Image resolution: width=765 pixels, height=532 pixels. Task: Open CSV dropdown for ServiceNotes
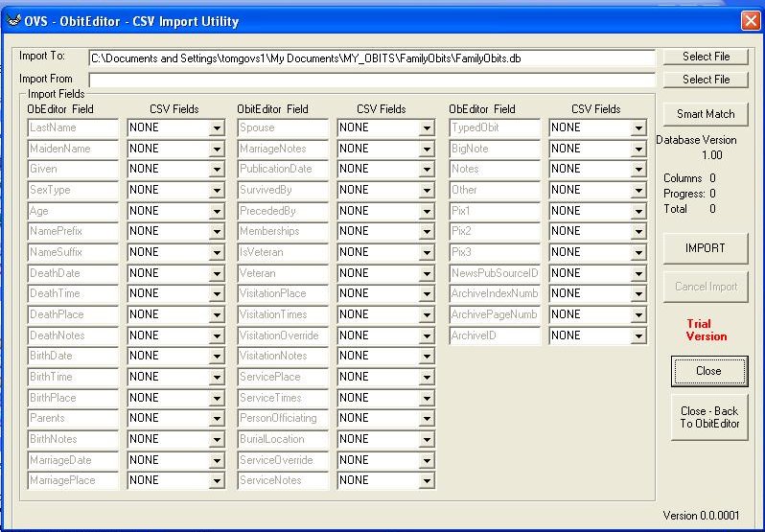coord(427,481)
